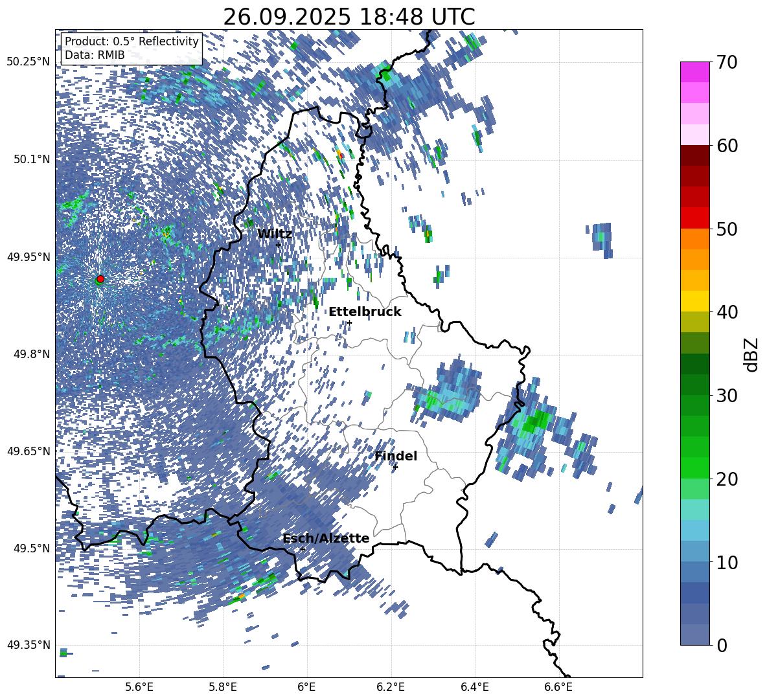This screenshot has height=700, width=767.
Task: Click the 50.25°N latitude label
Action: click(29, 62)
